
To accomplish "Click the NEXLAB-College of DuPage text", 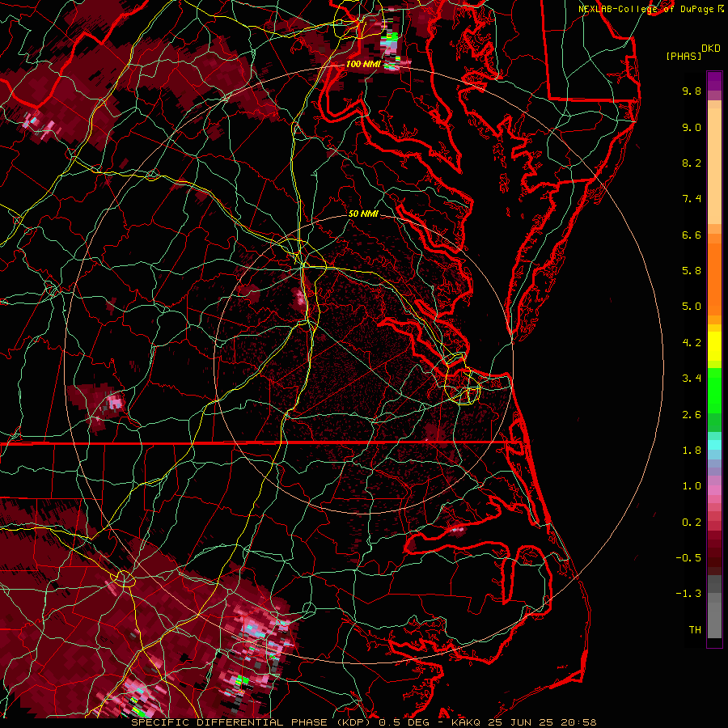I will point(645,9).
